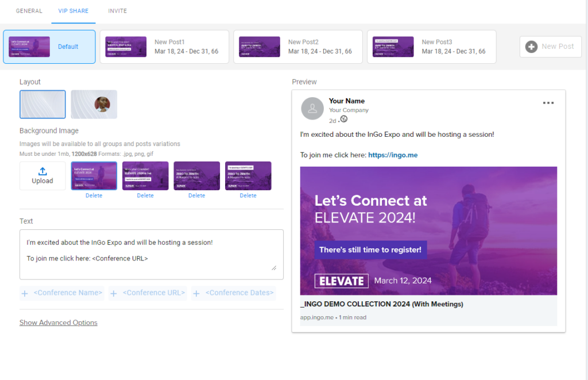Select the first Let's Connect background image
588x380 pixels.
click(94, 175)
